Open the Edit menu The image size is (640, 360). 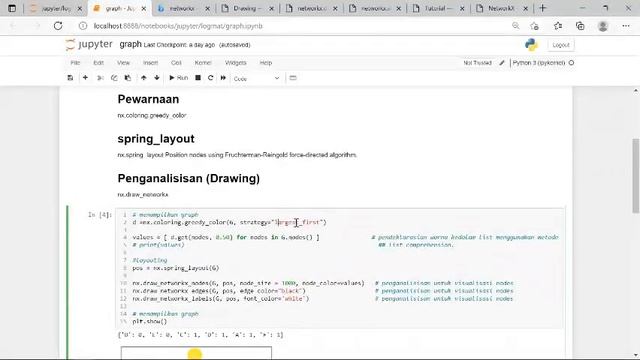(98, 63)
